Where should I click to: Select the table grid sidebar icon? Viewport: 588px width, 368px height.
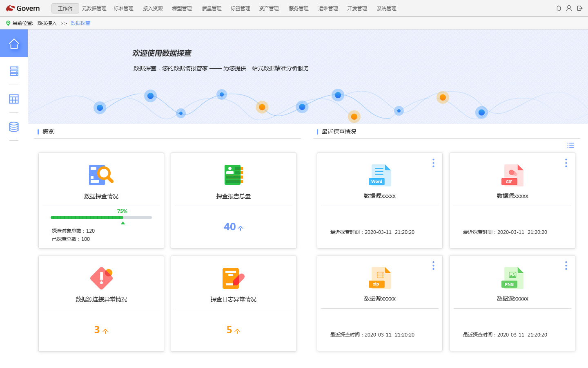pyautogui.click(x=14, y=99)
